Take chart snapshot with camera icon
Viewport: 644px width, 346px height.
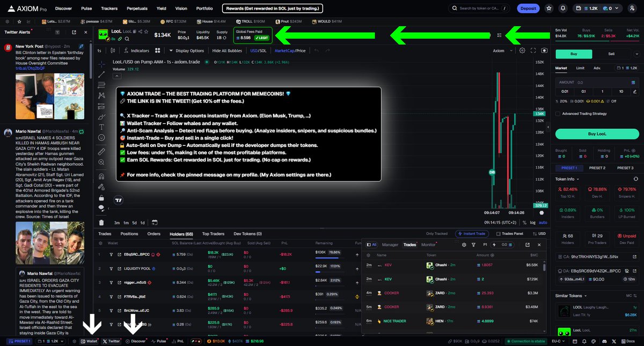[x=544, y=50]
